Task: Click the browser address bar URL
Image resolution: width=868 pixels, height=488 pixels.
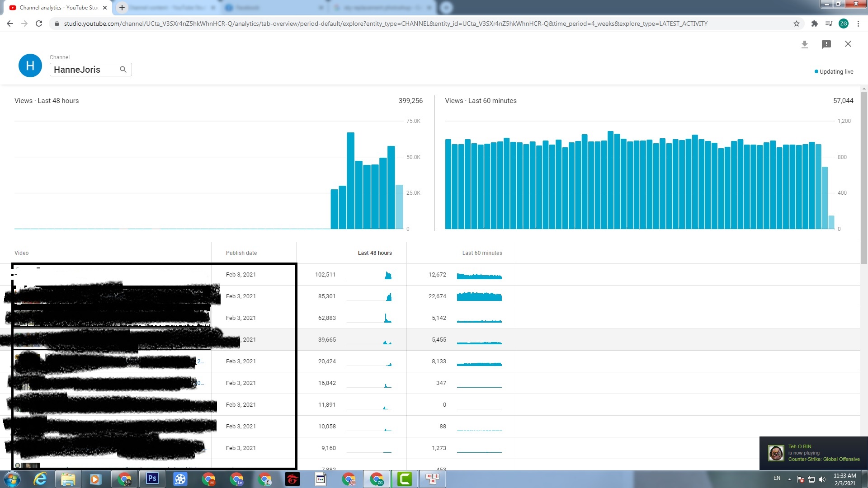Action: [x=385, y=23]
